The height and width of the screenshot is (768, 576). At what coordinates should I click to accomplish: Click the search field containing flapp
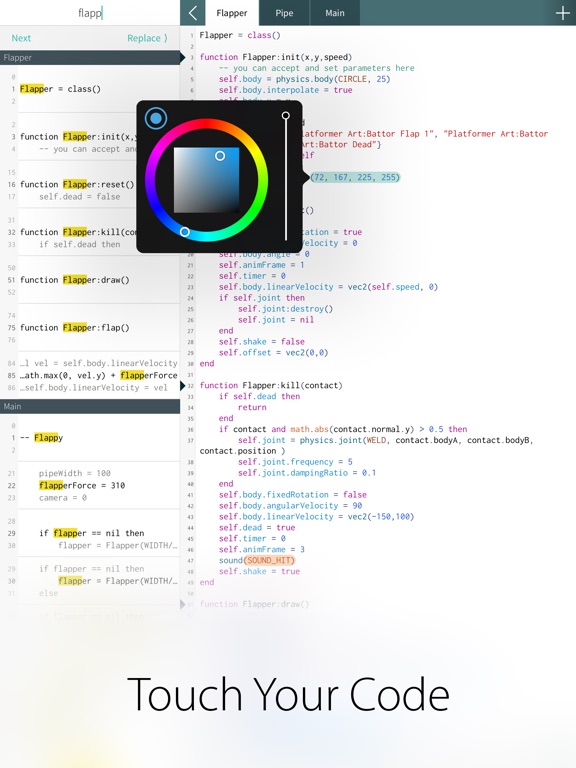pyautogui.click(x=90, y=13)
